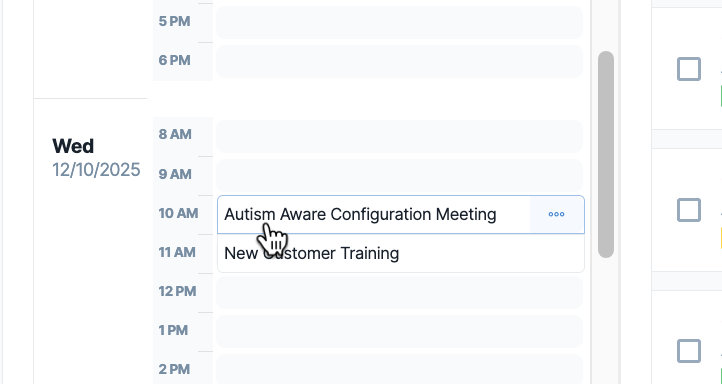The width and height of the screenshot is (722, 384).
Task: Open the Autism Aware Configuration Meeting event
Action: click(x=360, y=215)
